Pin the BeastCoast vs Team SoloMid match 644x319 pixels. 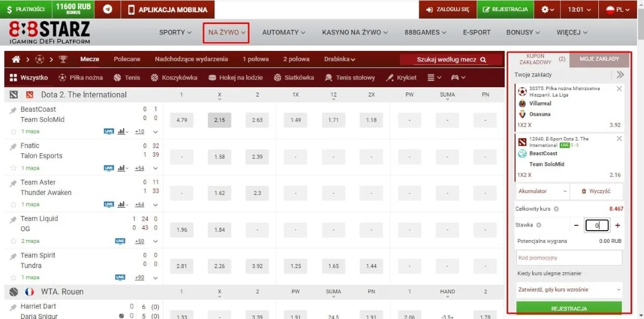[13, 111]
